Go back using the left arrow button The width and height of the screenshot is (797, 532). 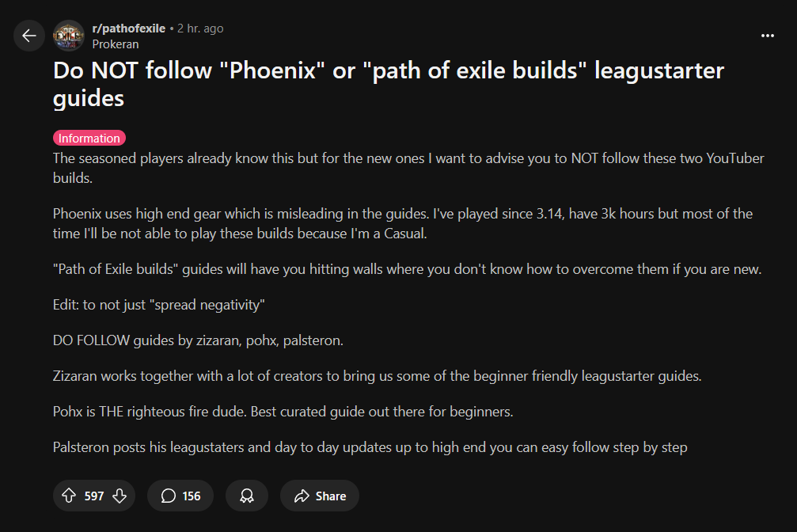tap(29, 36)
